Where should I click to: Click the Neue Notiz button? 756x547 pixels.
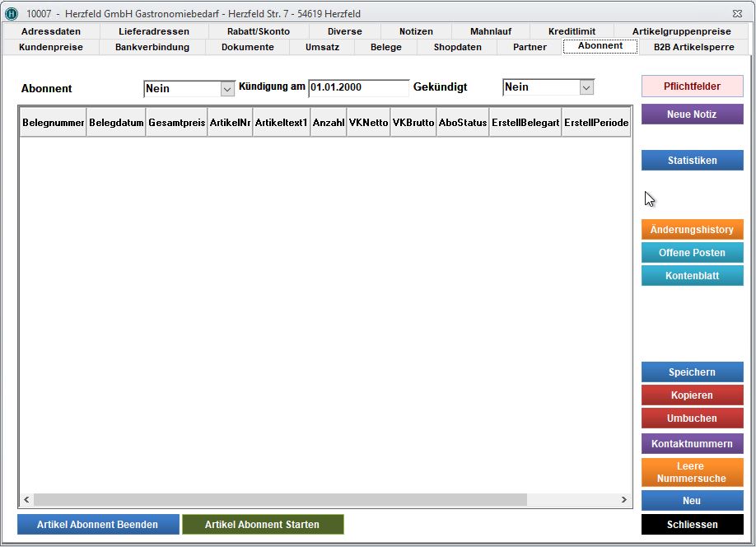(692, 115)
